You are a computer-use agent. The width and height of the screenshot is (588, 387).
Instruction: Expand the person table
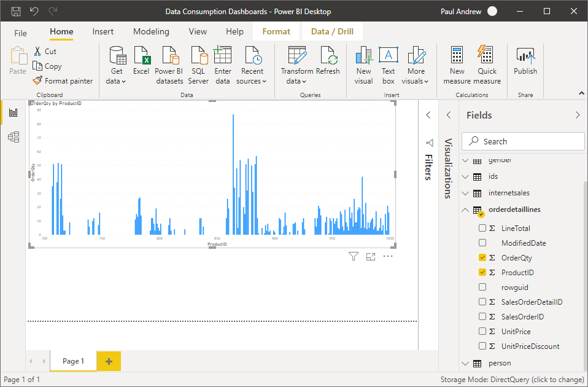click(x=465, y=363)
